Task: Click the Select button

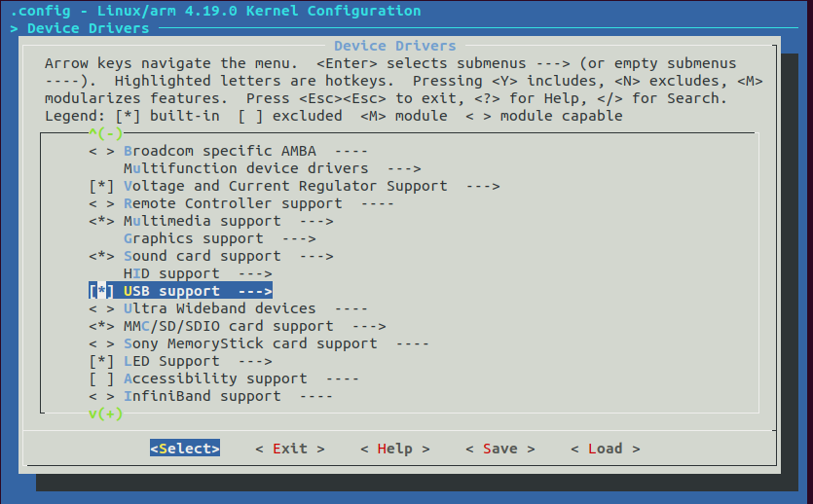Action: [185, 449]
